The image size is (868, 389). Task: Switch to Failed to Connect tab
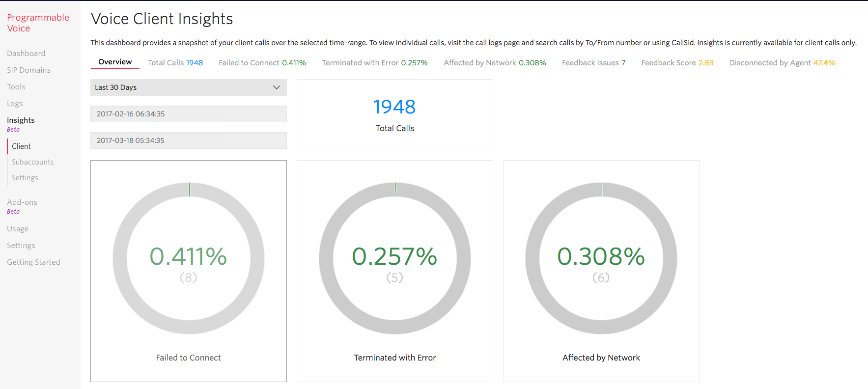262,62
